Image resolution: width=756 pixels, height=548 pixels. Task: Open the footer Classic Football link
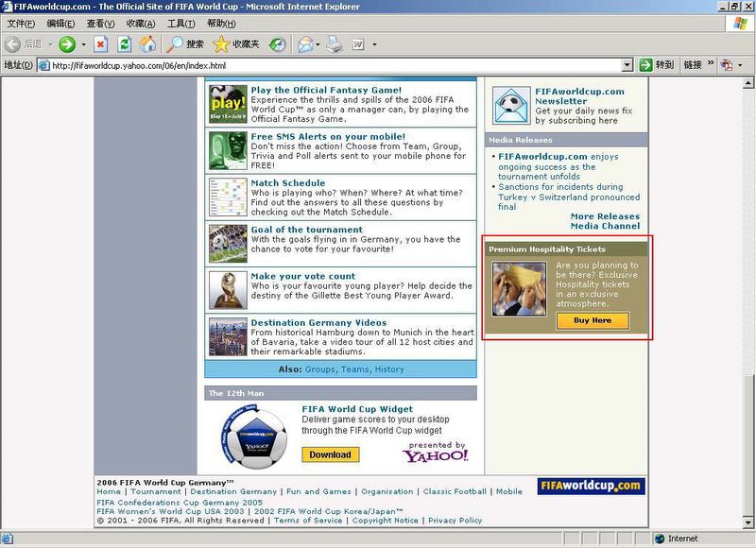tap(455, 491)
